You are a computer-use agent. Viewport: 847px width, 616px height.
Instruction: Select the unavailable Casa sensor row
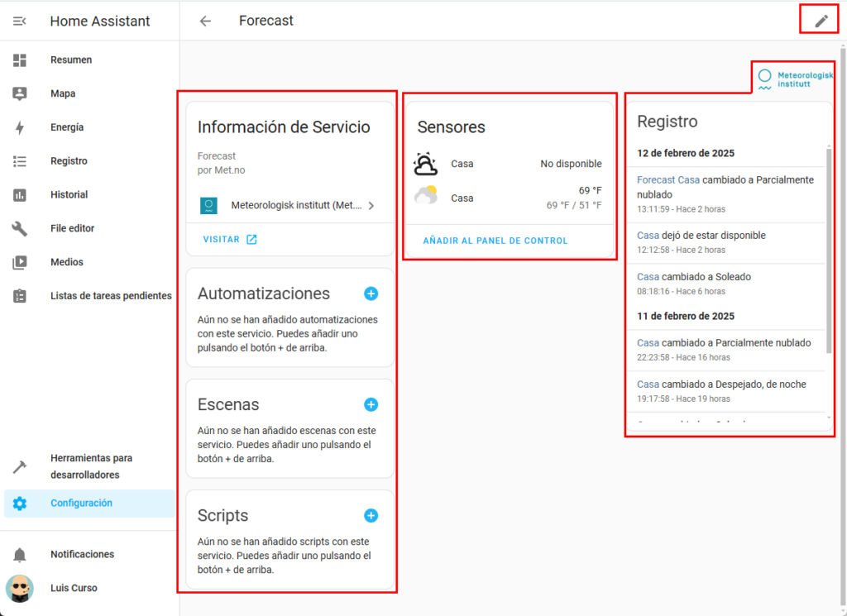pyautogui.click(x=509, y=164)
